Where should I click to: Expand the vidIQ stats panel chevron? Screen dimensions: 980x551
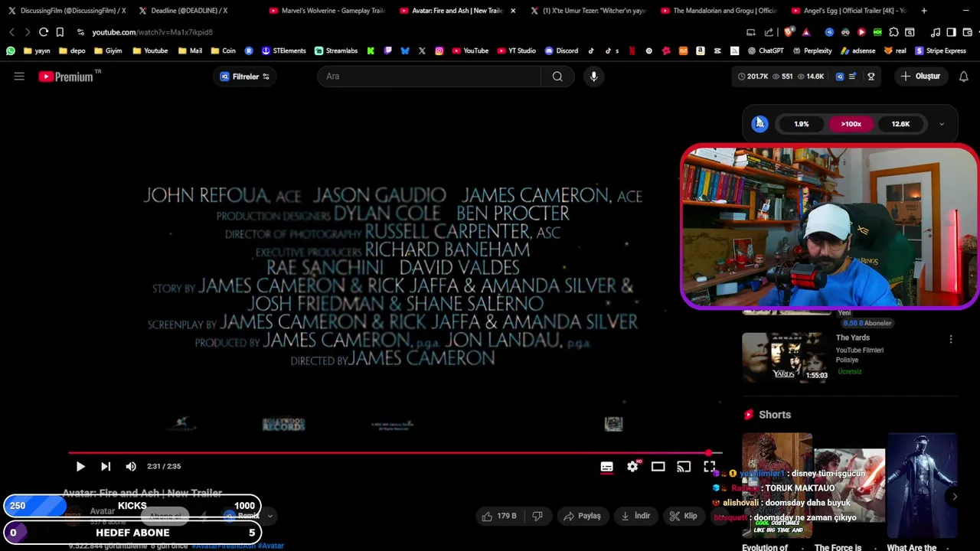(942, 124)
